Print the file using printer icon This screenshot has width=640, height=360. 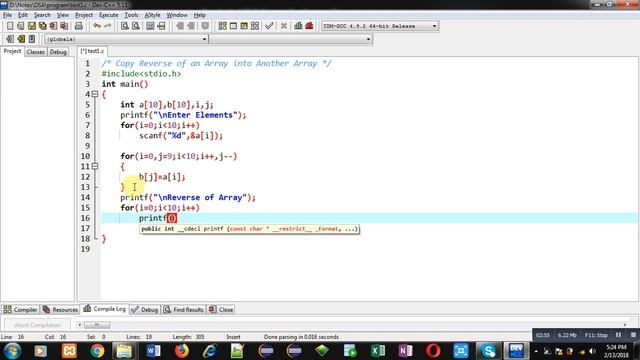[79, 26]
